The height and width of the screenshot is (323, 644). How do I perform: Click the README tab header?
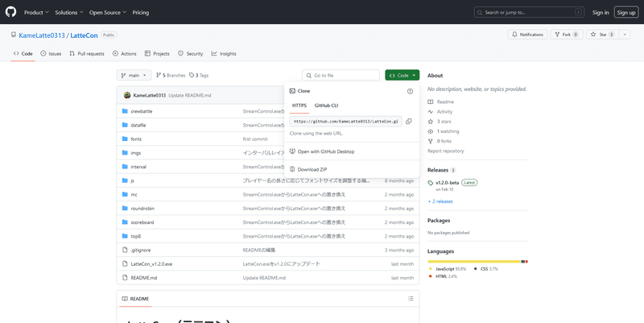135,299
